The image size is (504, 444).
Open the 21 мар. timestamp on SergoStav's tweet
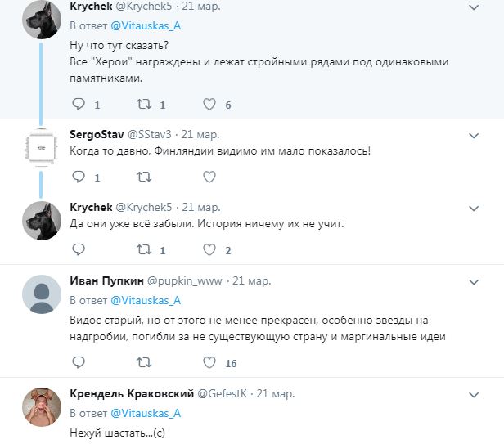click(x=200, y=133)
